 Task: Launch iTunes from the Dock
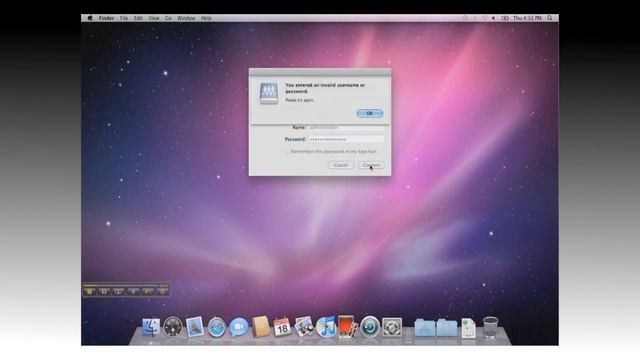tap(326, 327)
